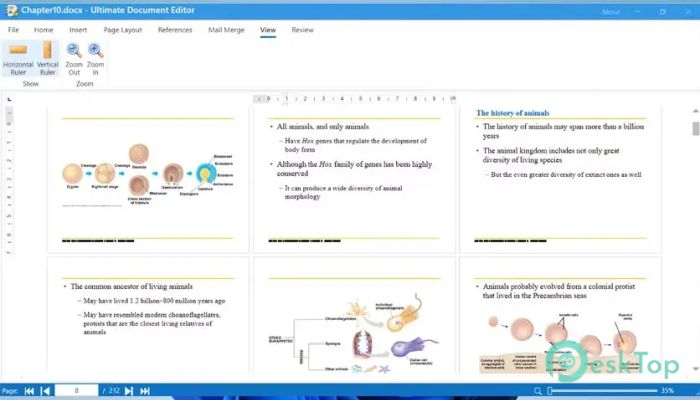700x400 pixels.
Task: Go to previous page button
Action: (45, 391)
